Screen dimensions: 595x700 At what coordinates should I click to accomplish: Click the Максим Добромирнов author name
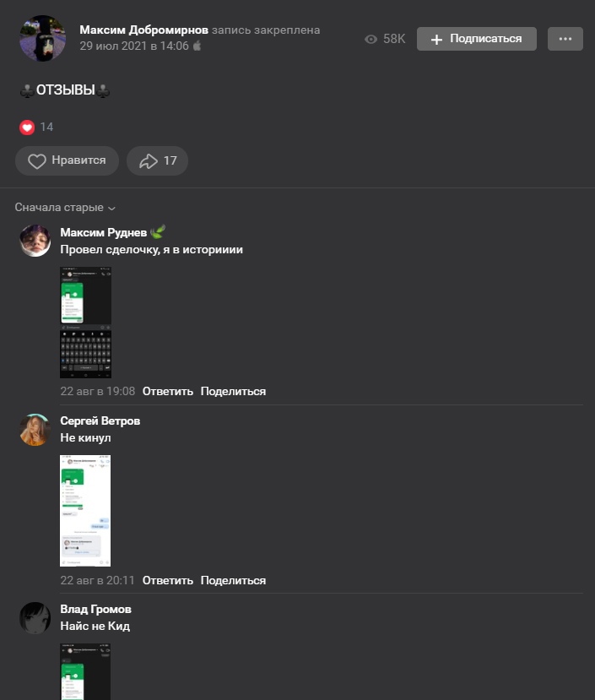pos(143,30)
